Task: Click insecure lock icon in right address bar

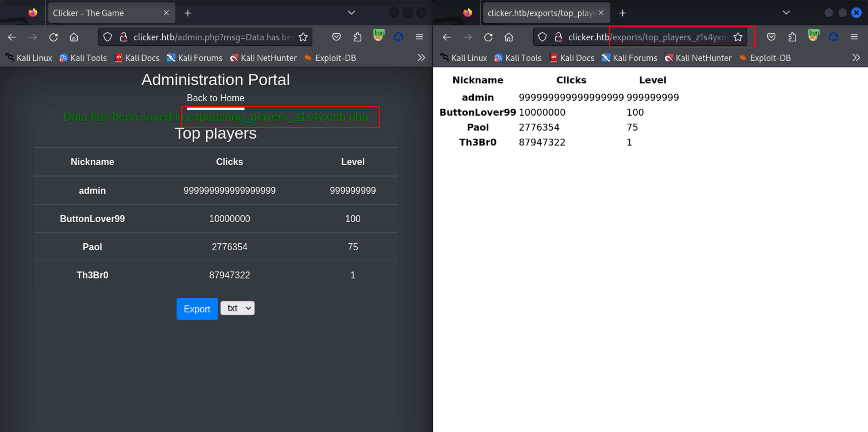Action: coord(558,37)
